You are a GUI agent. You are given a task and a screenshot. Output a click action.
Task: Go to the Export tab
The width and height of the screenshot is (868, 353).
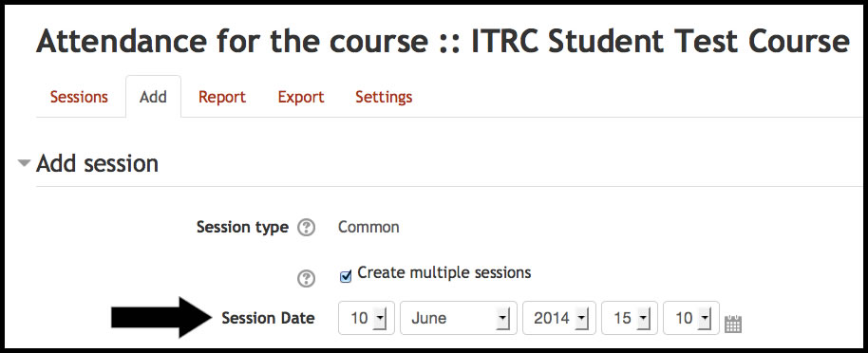301,97
